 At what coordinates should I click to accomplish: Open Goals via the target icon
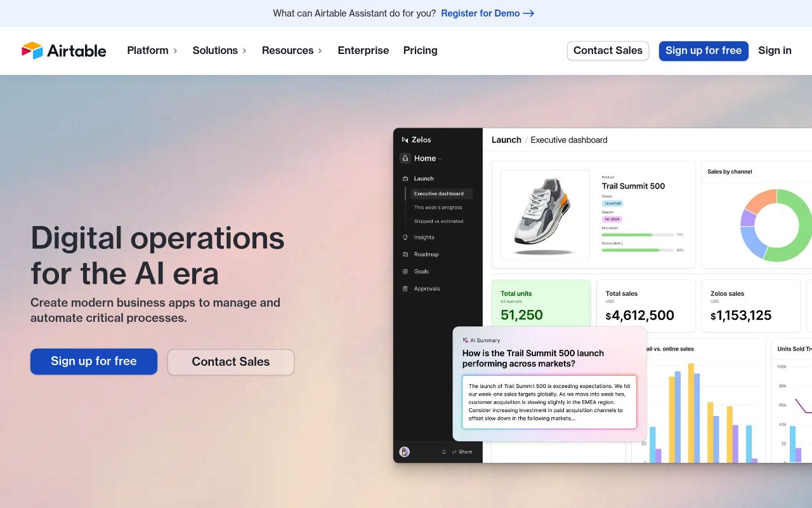tap(405, 271)
